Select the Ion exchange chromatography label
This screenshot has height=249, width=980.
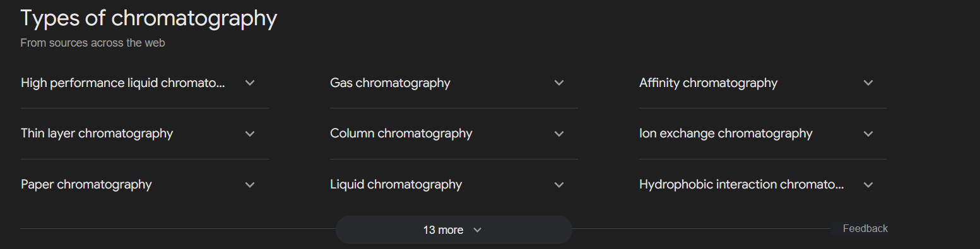pos(726,134)
